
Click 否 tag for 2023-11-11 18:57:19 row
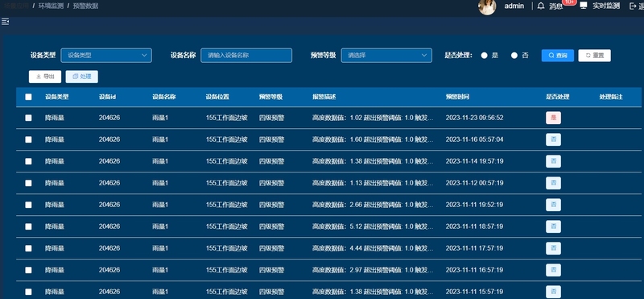[x=553, y=226]
